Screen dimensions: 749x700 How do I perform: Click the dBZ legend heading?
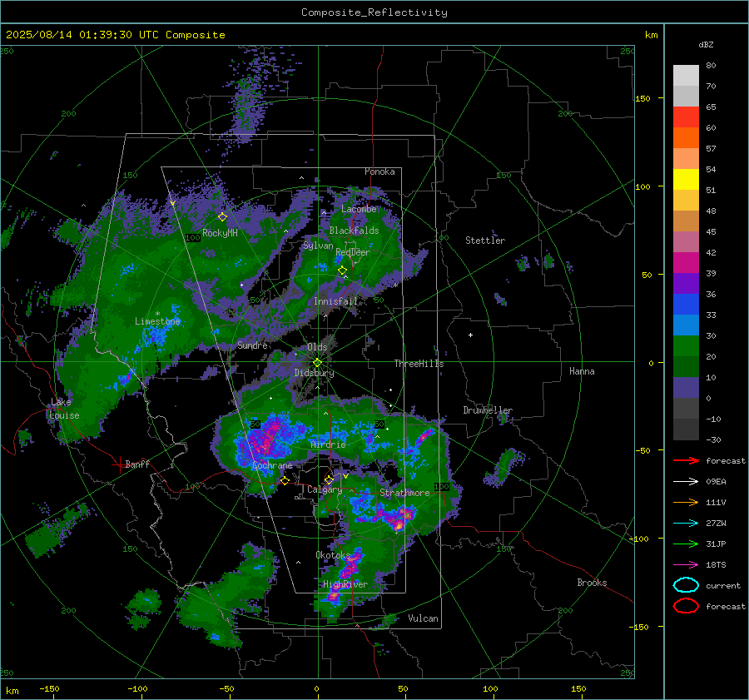coord(706,45)
